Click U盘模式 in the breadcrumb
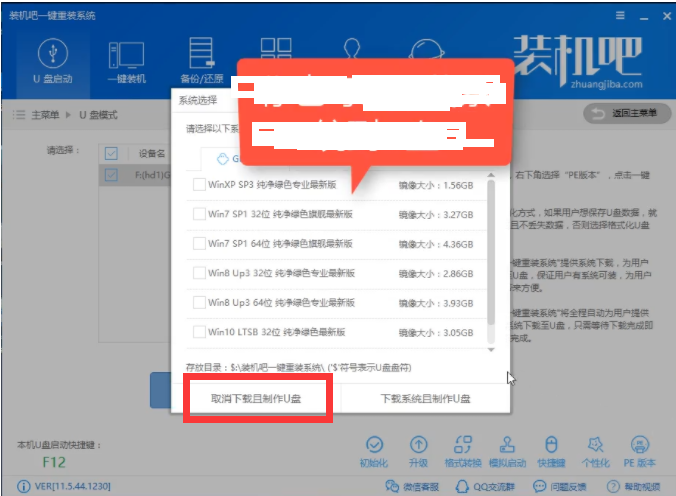Screen dimensions: 676x496 coord(98,115)
